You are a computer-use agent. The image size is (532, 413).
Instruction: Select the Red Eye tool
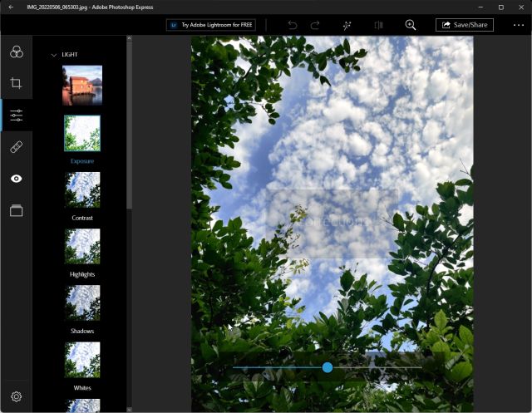point(17,179)
